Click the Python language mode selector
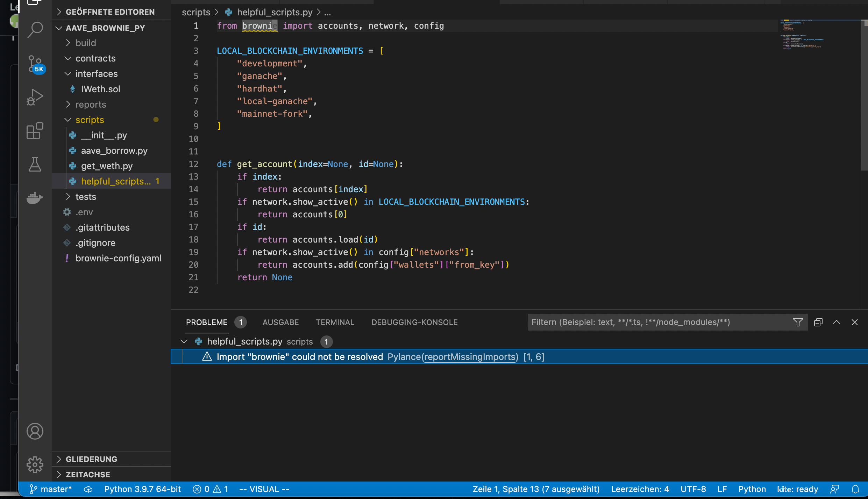 [x=752, y=489]
